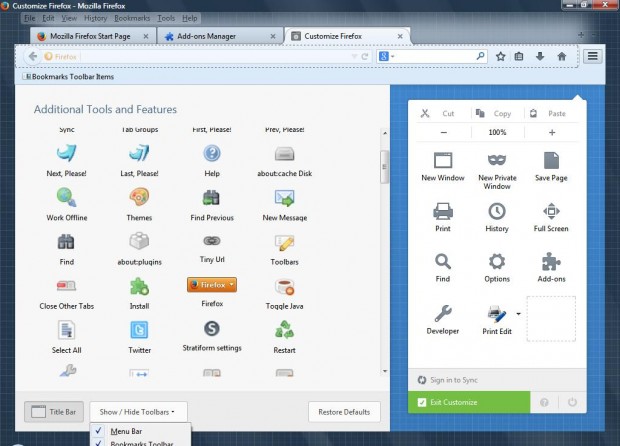Select the Tiny Url chain icon

coord(212,240)
